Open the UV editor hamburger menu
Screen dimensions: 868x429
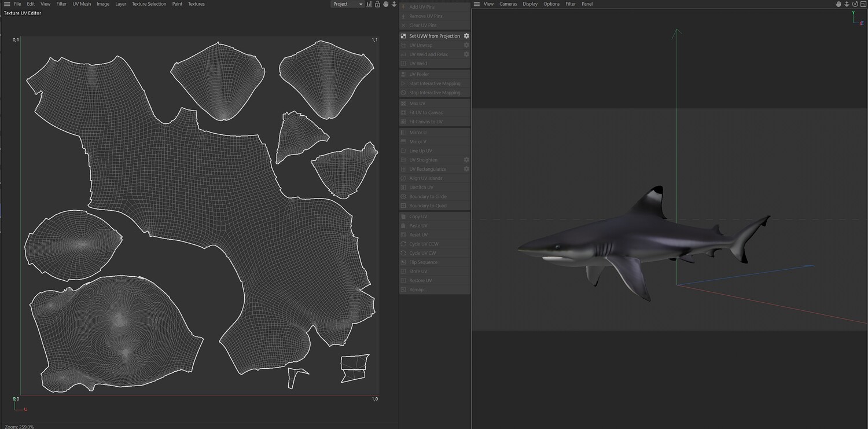7,4
